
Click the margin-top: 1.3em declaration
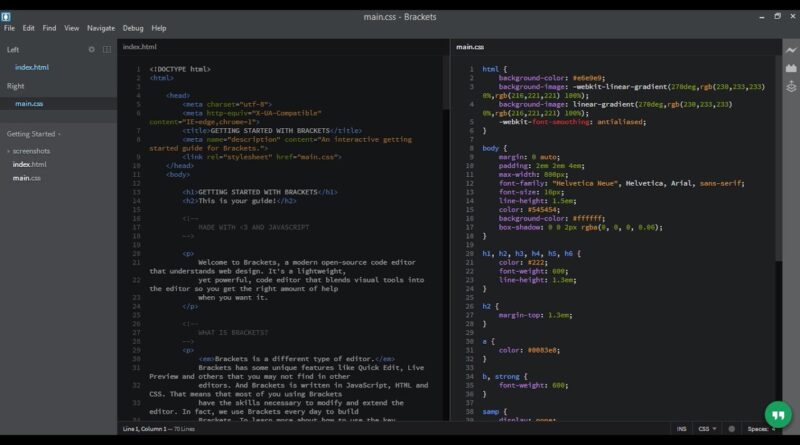coord(535,315)
